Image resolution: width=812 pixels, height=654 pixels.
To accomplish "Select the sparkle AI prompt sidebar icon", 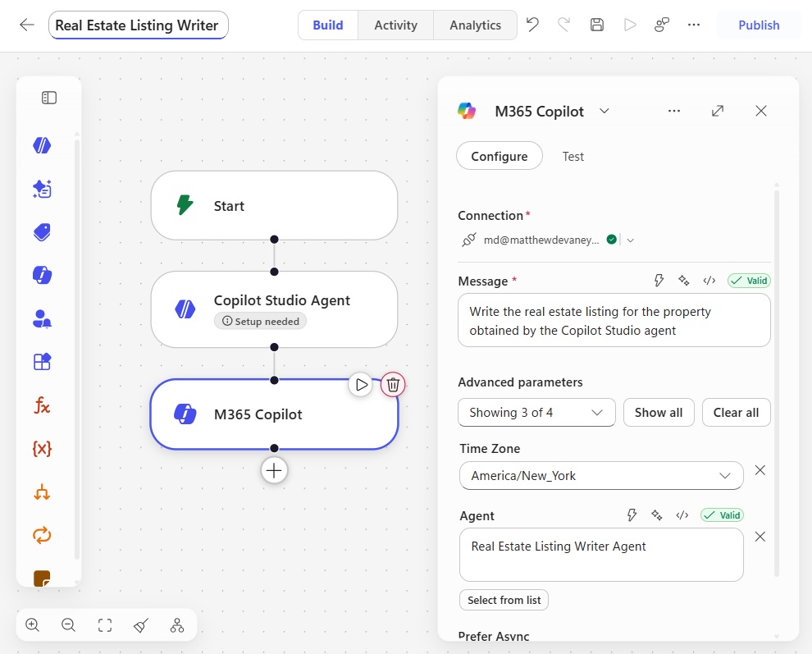I will pyautogui.click(x=42, y=189).
